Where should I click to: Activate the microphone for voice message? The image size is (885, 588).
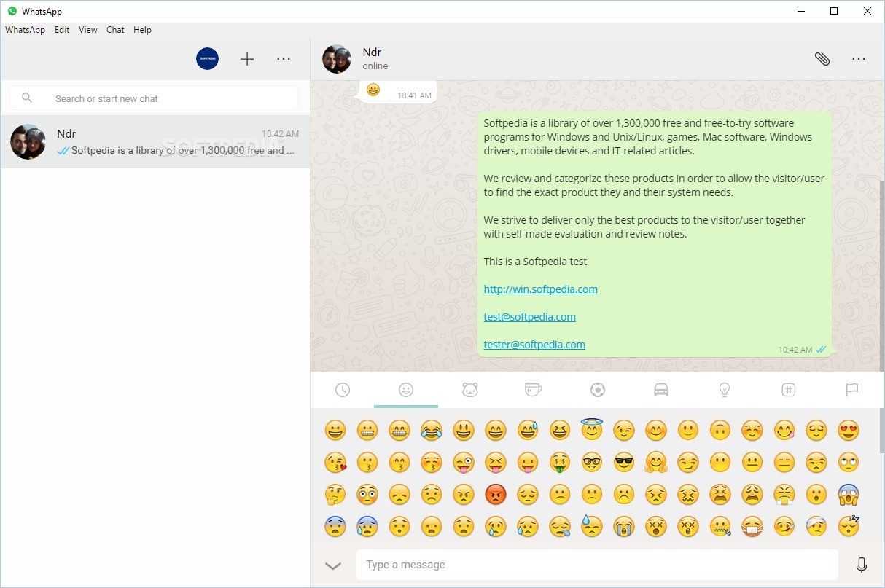point(861,565)
